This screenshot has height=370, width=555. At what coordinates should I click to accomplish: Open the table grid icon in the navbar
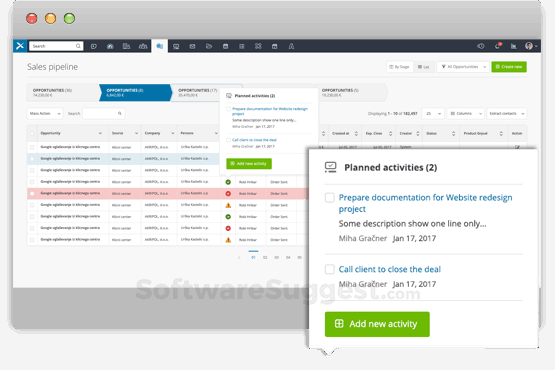242,46
